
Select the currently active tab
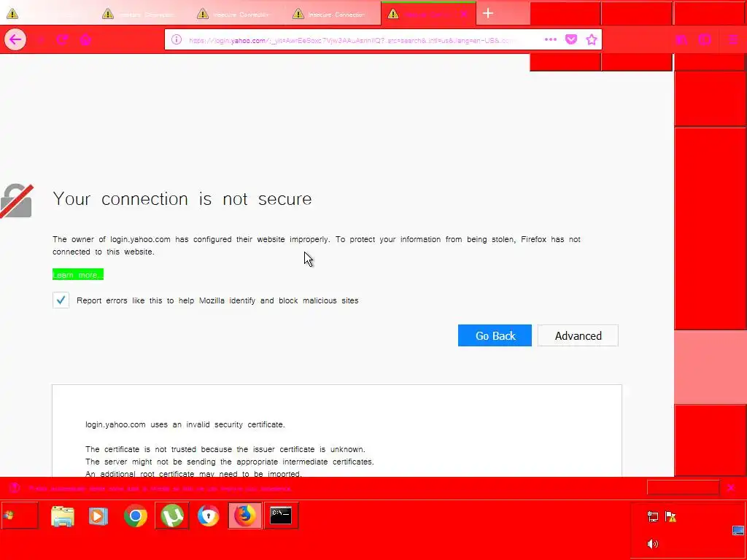[427, 14]
